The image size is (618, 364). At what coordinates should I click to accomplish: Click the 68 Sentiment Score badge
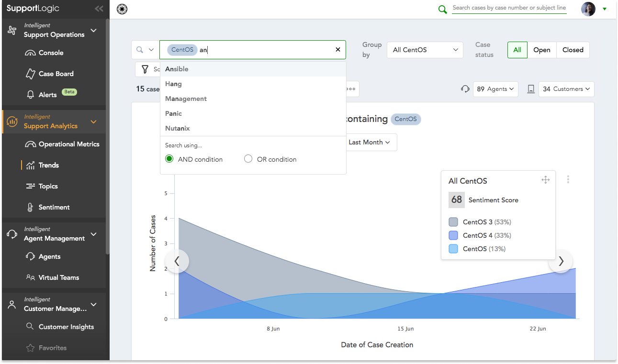[457, 200]
